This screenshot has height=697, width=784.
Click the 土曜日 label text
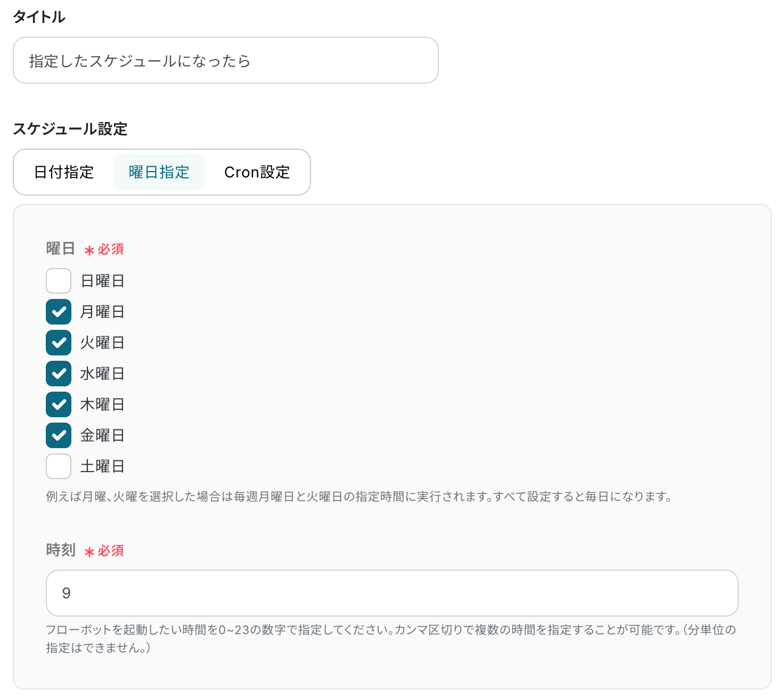(x=102, y=466)
